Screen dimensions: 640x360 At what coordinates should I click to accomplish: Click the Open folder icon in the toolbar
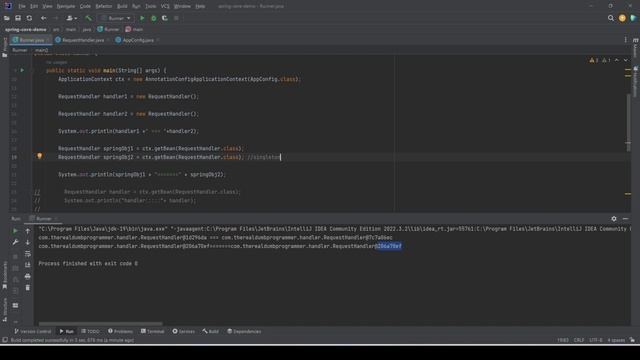pyautogui.click(x=7, y=18)
